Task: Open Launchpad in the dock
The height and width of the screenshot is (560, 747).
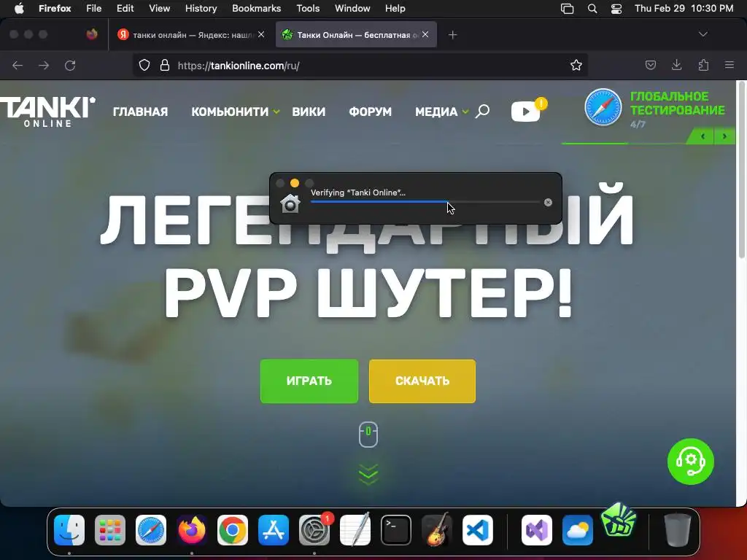Action: pyautogui.click(x=110, y=530)
